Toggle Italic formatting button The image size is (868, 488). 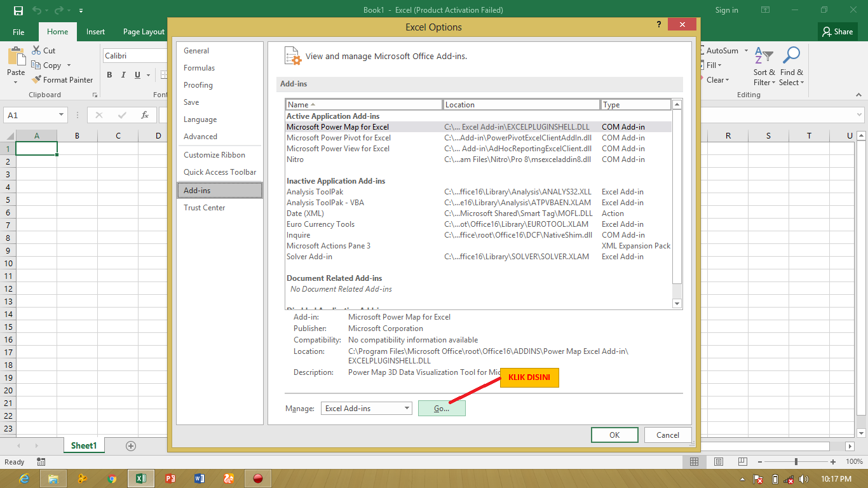[x=124, y=75]
